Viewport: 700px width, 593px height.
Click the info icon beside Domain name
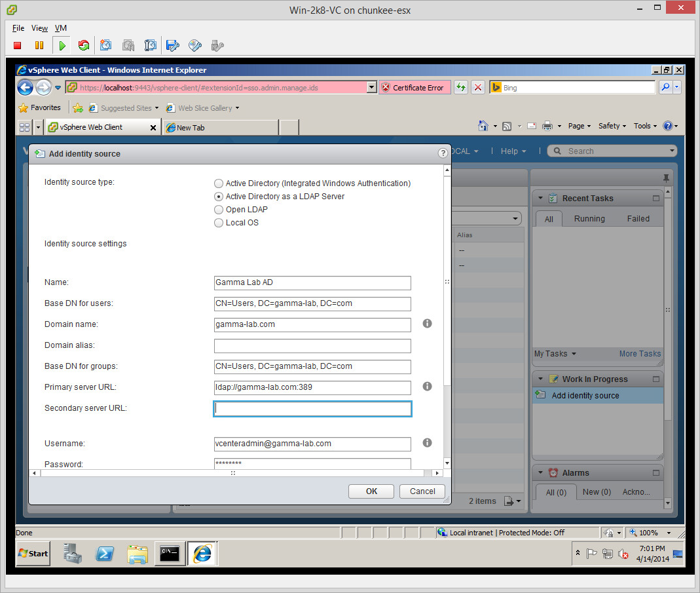click(427, 324)
